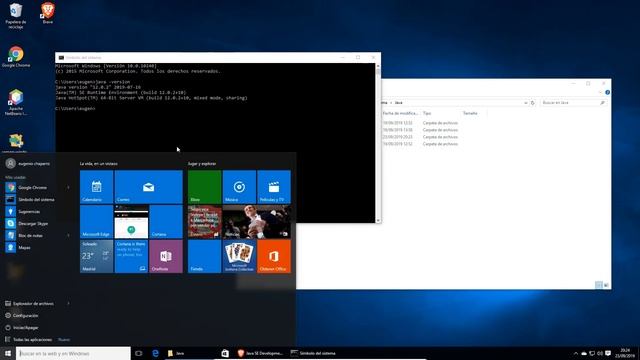Open the Tienda store tile
640x360 pixels.
coord(204,256)
